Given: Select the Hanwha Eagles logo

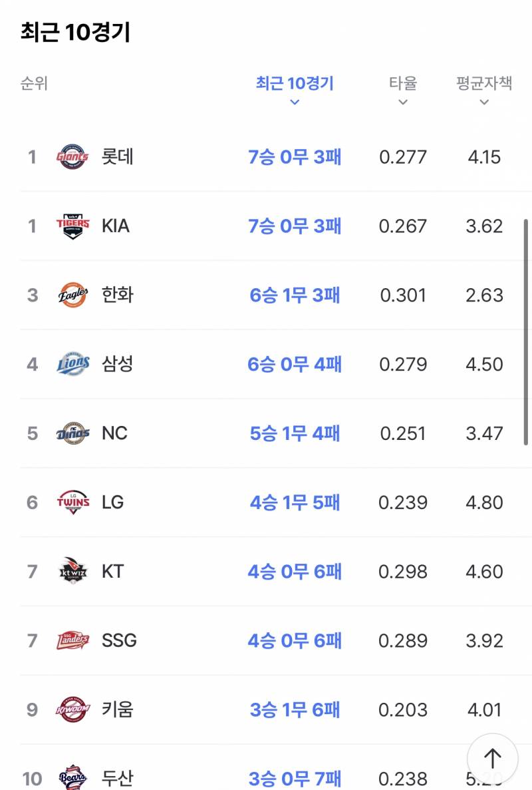Looking at the screenshot, I should pyautogui.click(x=73, y=295).
